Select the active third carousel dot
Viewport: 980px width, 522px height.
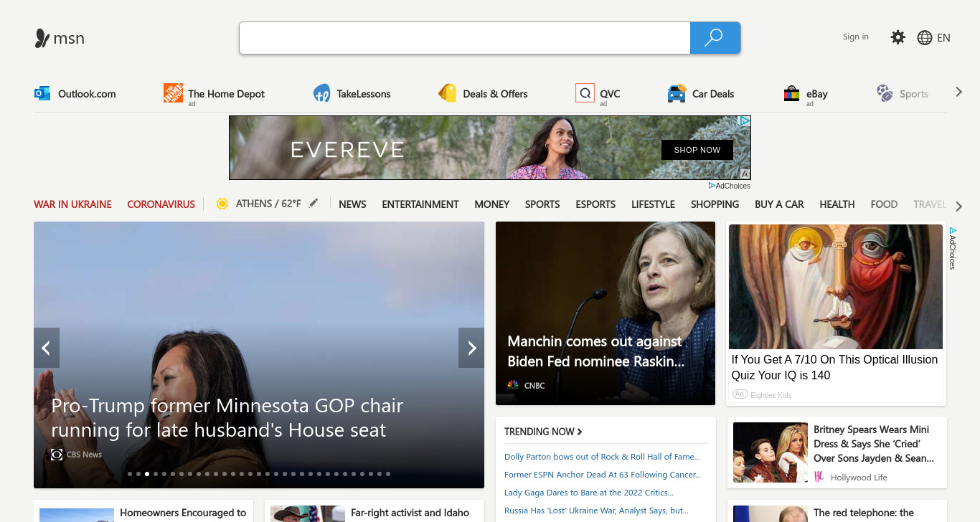(147, 474)
